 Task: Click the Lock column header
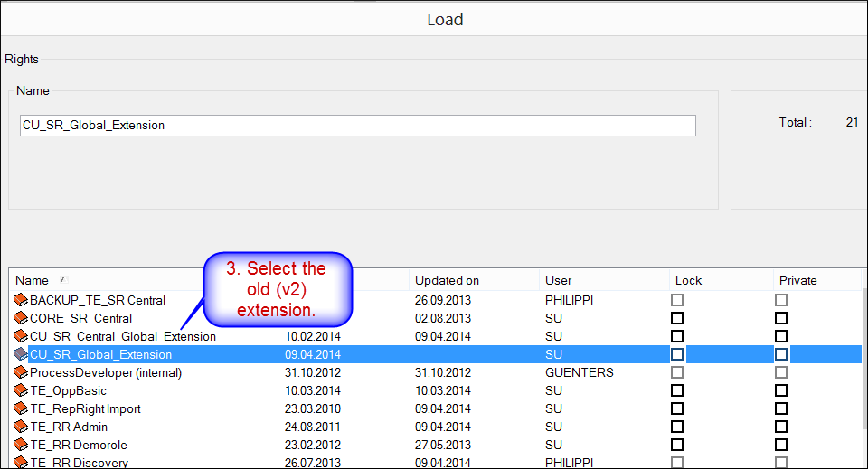click(x=688, y=280)
